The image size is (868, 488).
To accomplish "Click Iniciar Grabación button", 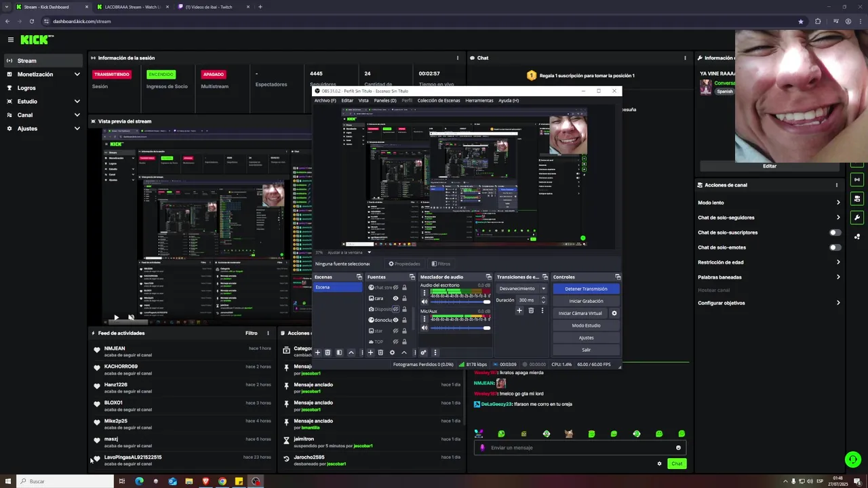I will [x=586, y=301].
